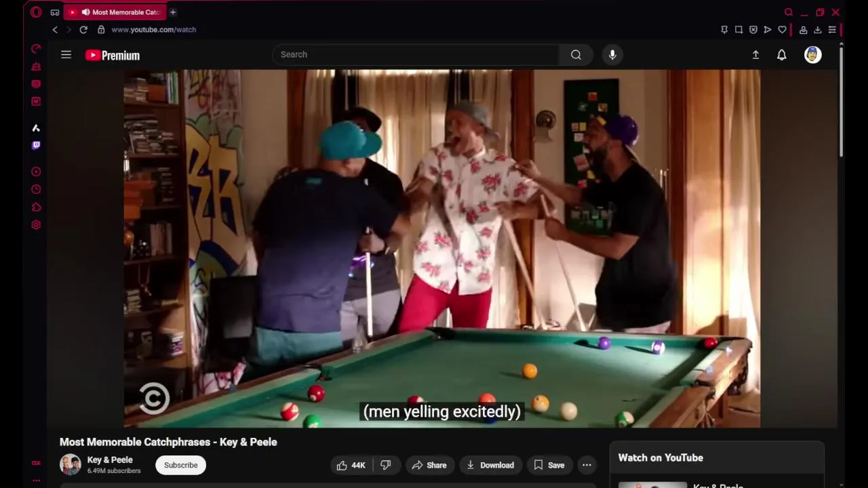868x488 pixels.
Task: Open GX Cleaner broom icon in sidebar
Action: (36, 66)
